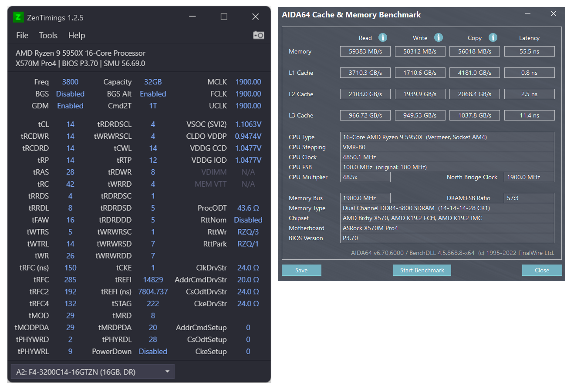584x392 pixels.
Task: Click the AMD Ryzen 9 5950X processor name
Action: [81, 53]
